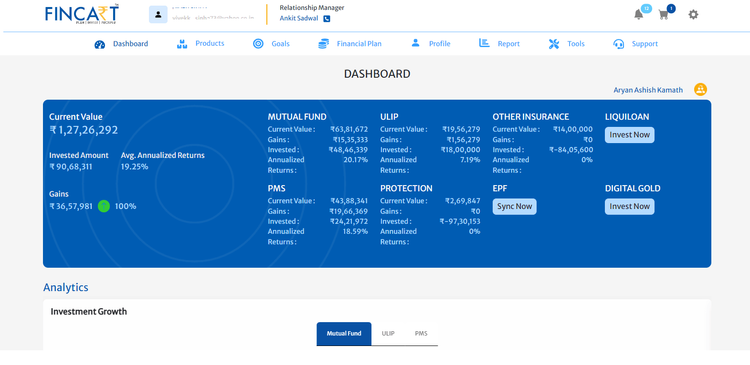This screenshot has width=750, height=365.
Task: Click Invest Now under Liquiloan
Action: pyautogui.click(x=629, y=135)
